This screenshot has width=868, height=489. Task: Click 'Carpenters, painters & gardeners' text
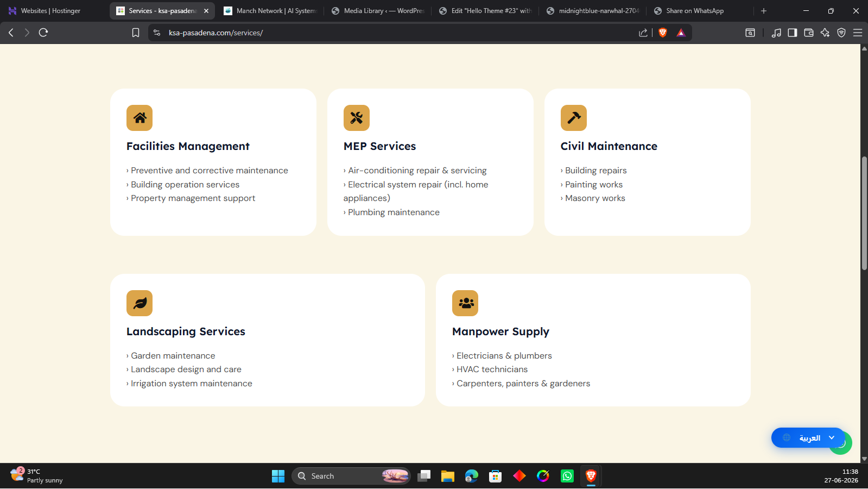tap(523, 384)
